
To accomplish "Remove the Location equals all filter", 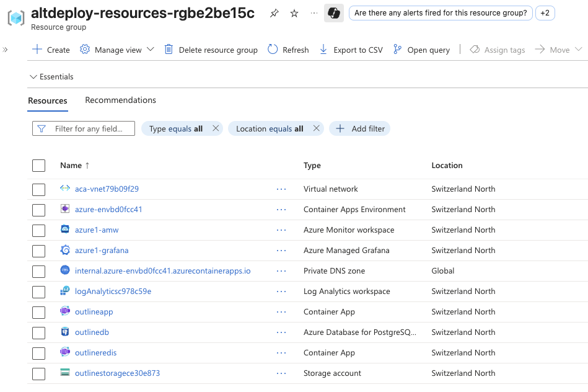I will tap(317, 128).
